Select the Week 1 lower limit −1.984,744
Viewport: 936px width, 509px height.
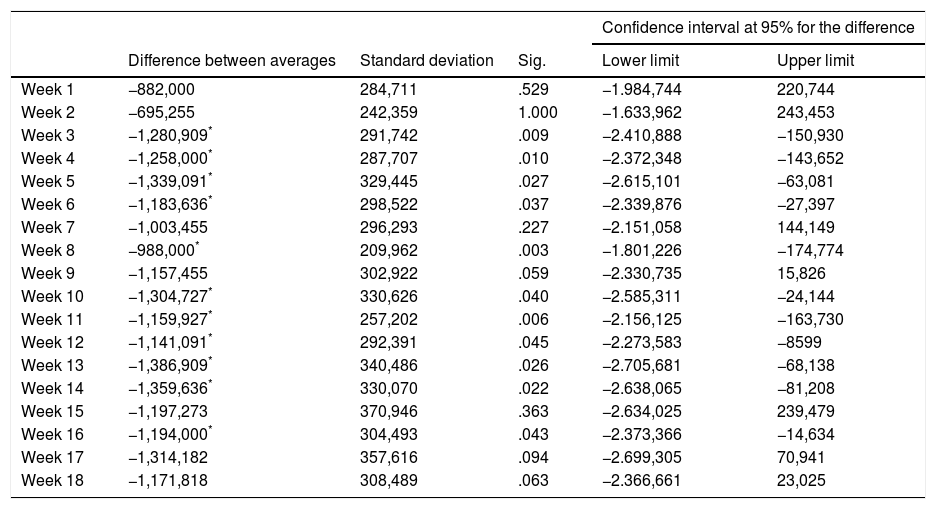point(641,89)
